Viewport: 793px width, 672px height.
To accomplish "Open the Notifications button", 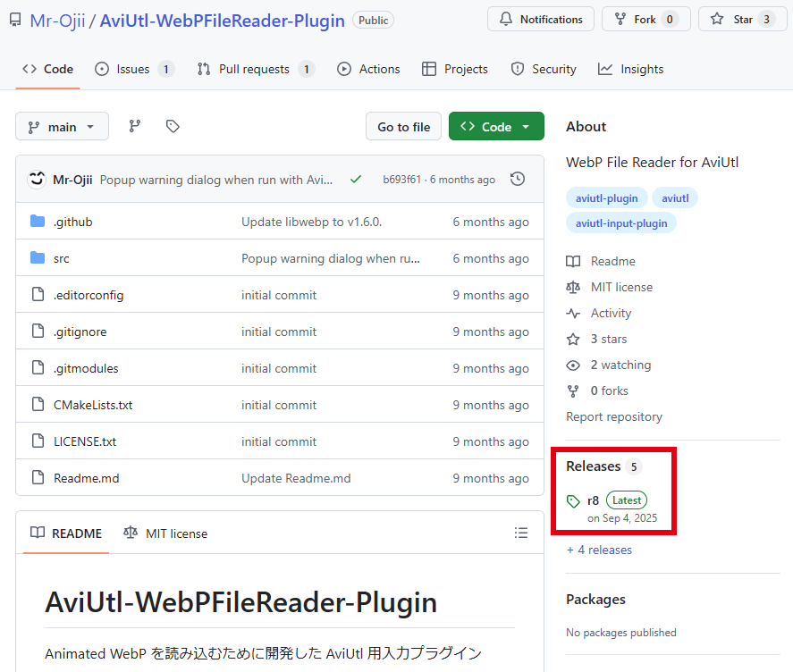I will pyautogui.click(x=541, y=19).
